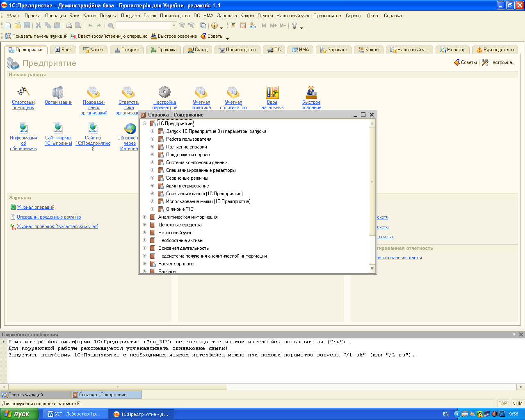This screenshot has height=420, width=525.
Task: Select Основная деятельность help topic
Action: tap(183, 248)
